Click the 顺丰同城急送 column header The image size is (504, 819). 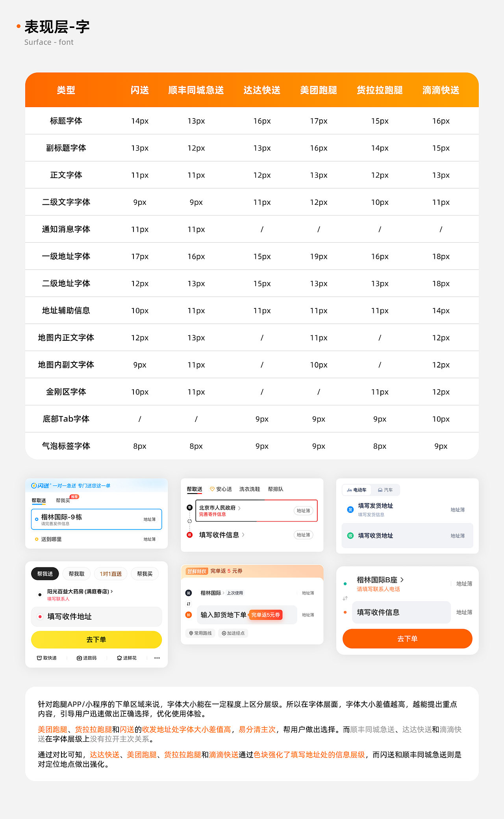196,90
